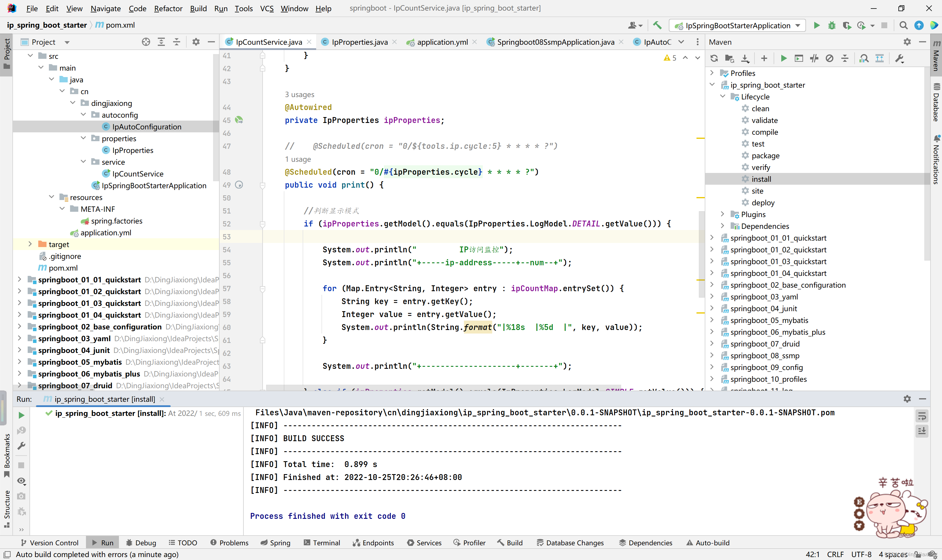Viewport: 942px width, 560px height.
Task: Expand Plugins node in Maven panel
Action: pos(723,214)
